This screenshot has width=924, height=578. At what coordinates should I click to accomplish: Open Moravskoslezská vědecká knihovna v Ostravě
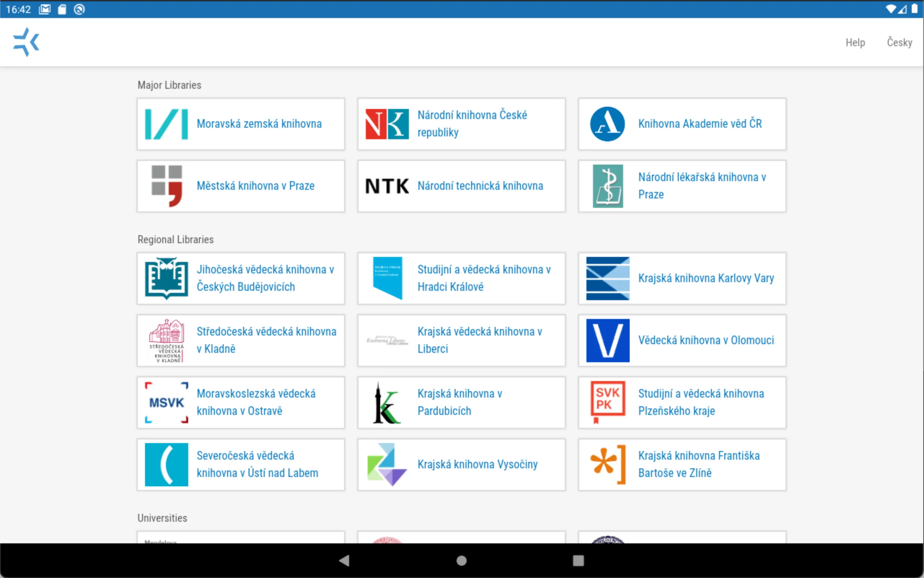pyautogui.click(x=256, y=402)
